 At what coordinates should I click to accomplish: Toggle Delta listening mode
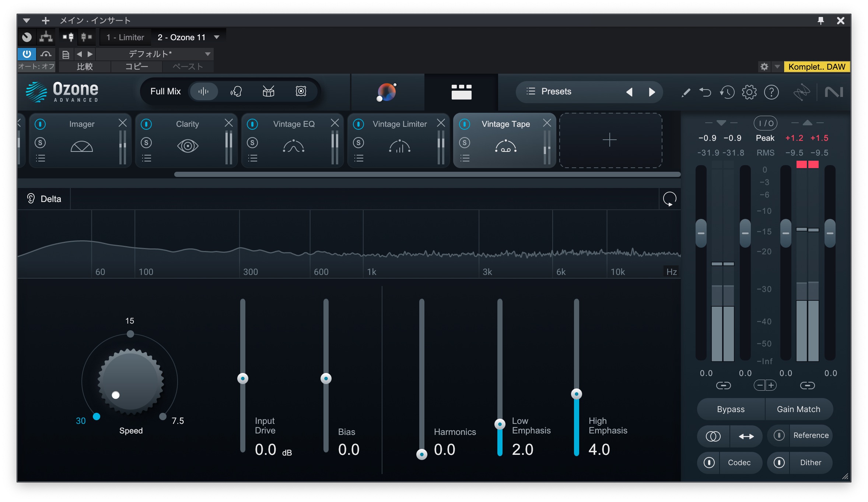[44, 199]
